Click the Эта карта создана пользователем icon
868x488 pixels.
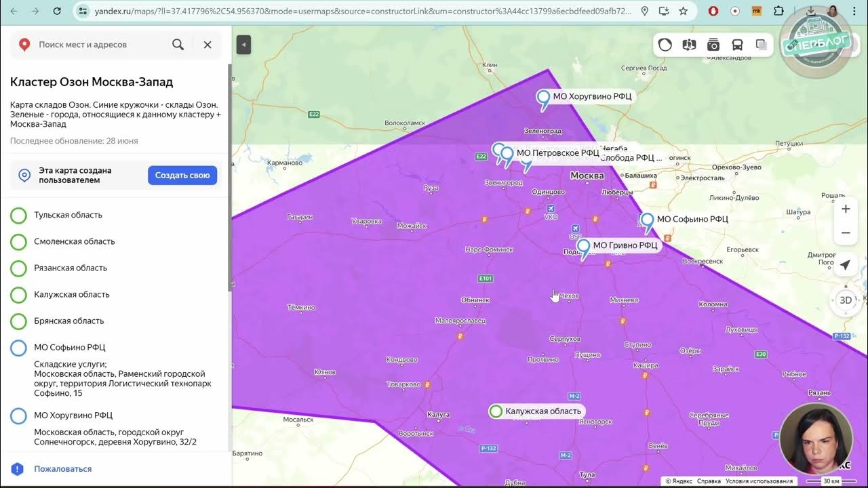pyautogui.click(x=24, y=176)
